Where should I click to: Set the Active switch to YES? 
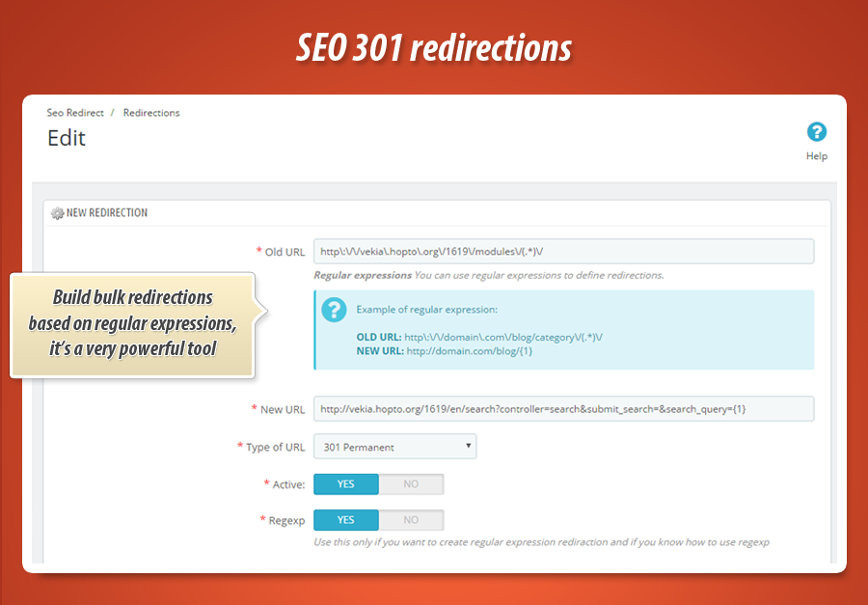coord(345,483)
